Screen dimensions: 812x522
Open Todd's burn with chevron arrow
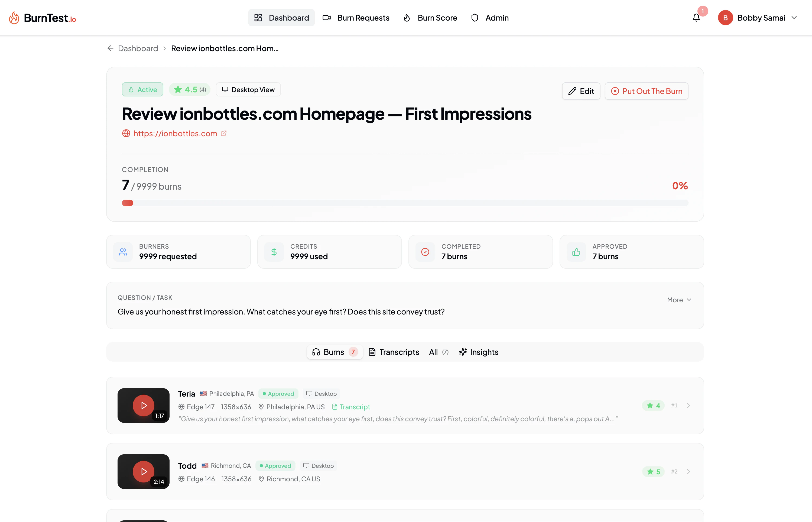coord(688,472)
